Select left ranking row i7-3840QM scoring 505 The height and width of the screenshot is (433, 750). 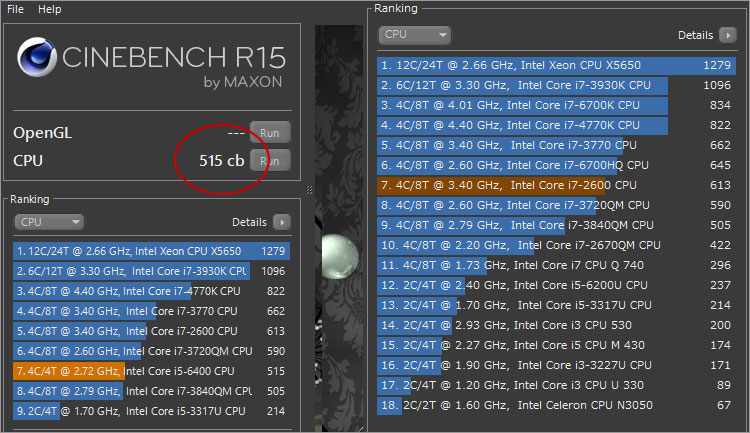tap(151, 391)
